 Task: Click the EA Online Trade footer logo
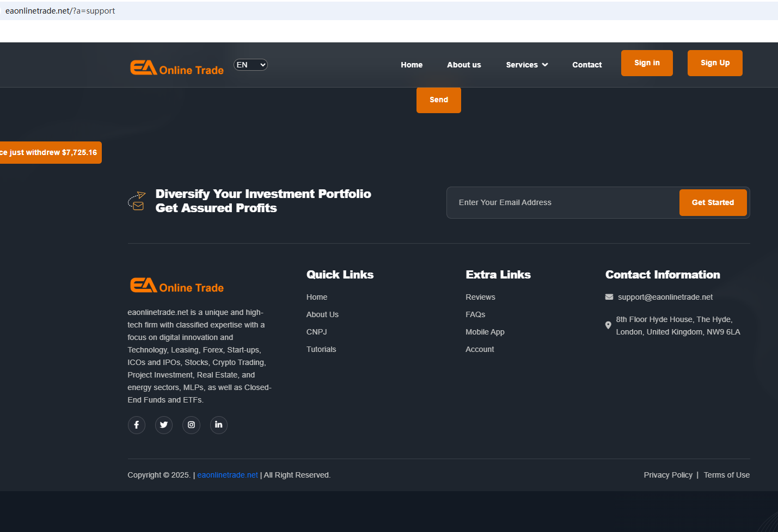177,285
